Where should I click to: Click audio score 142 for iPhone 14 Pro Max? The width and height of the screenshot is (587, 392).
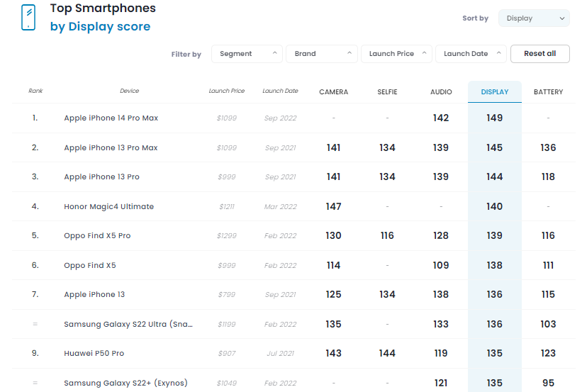[441, 118]
